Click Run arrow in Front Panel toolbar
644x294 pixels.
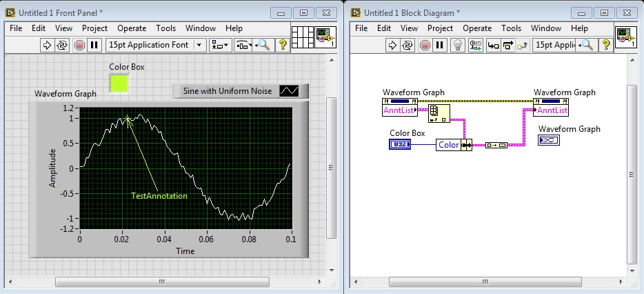coord(48,45)
